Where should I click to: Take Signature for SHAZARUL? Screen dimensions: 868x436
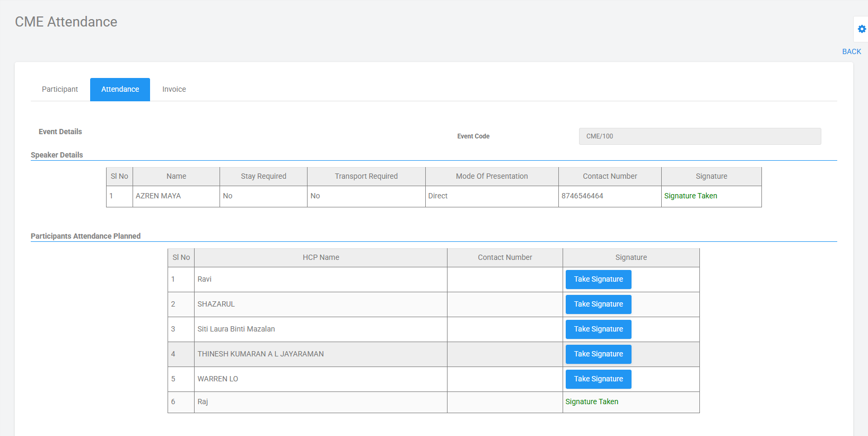(x=598, y=304)
